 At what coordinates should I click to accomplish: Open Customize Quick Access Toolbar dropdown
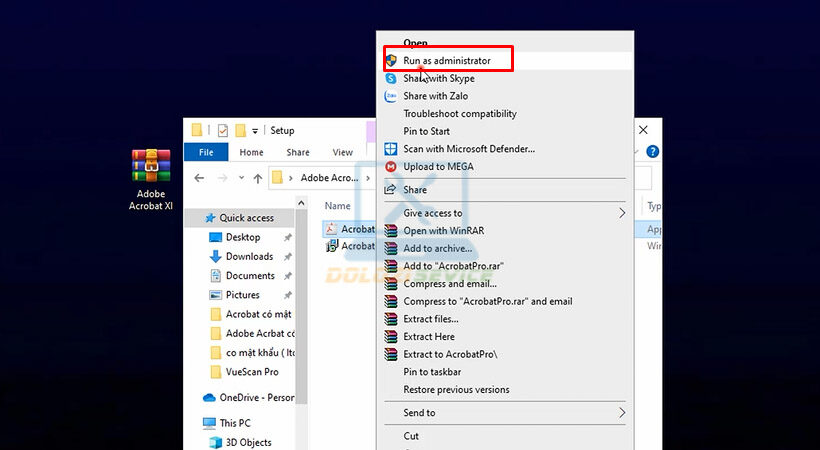[x=255, y=131]
